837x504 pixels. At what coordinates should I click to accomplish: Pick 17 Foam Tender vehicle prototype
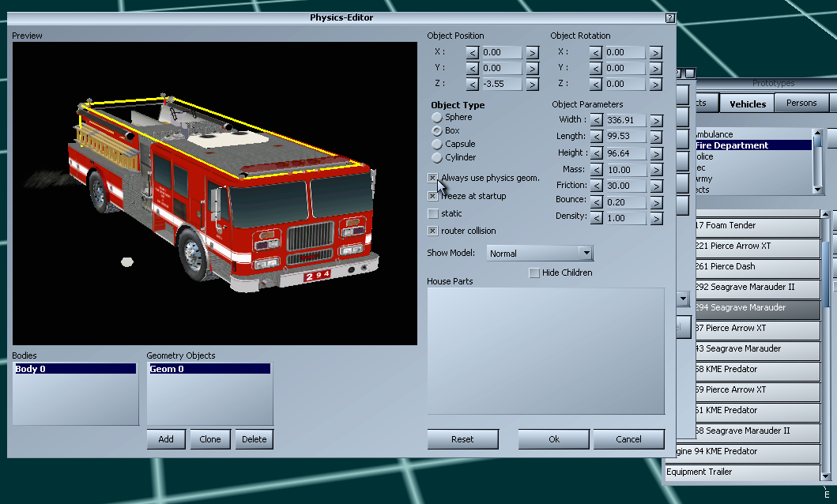click(x=757, y=226)
